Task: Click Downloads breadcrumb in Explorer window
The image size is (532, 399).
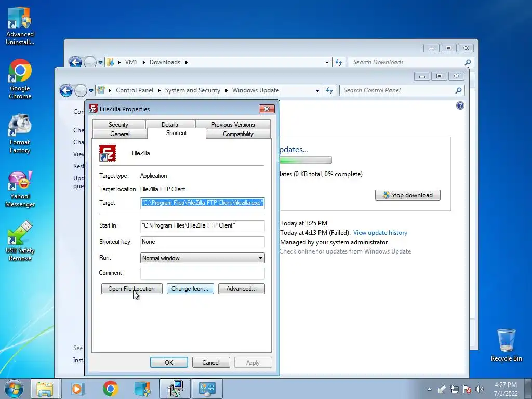Action: [165, 62]
